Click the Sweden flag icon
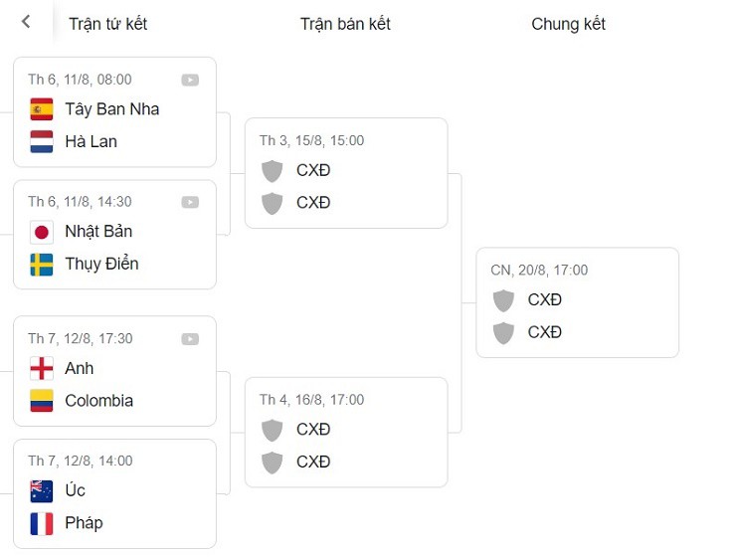736x560 pixels. click(x=42, y=265)
